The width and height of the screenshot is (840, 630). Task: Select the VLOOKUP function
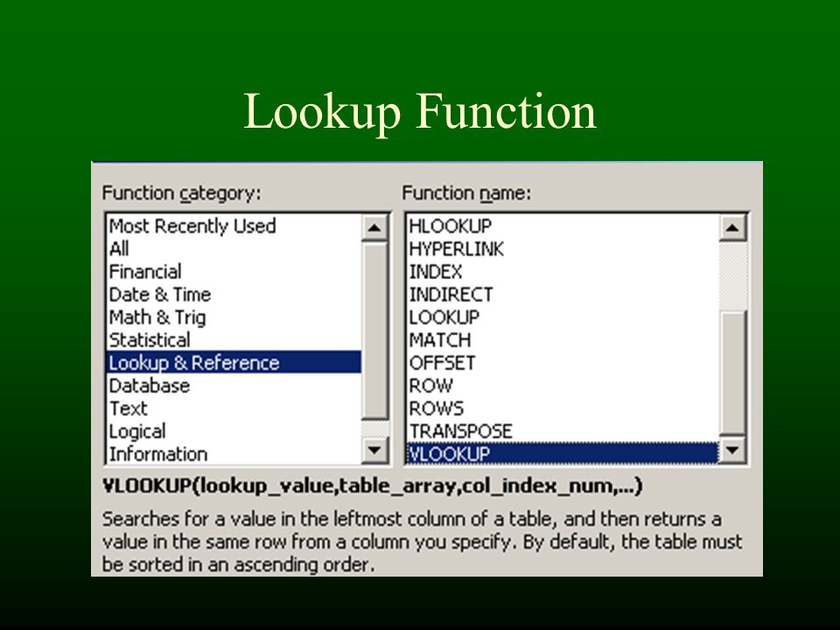click(x=563, y=454)
